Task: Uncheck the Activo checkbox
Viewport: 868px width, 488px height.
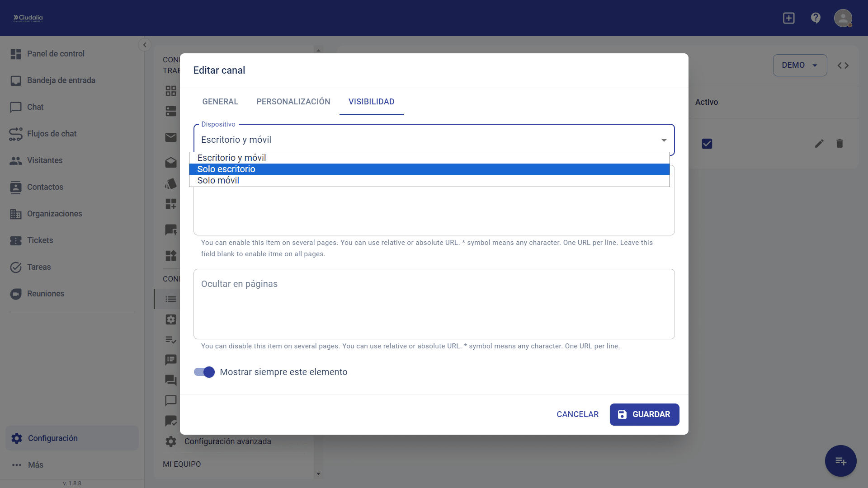Action: (707, 143)
